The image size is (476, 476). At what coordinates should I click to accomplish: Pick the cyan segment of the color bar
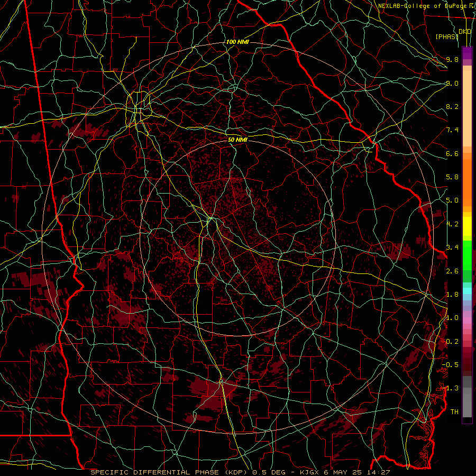tap(467, 291)
